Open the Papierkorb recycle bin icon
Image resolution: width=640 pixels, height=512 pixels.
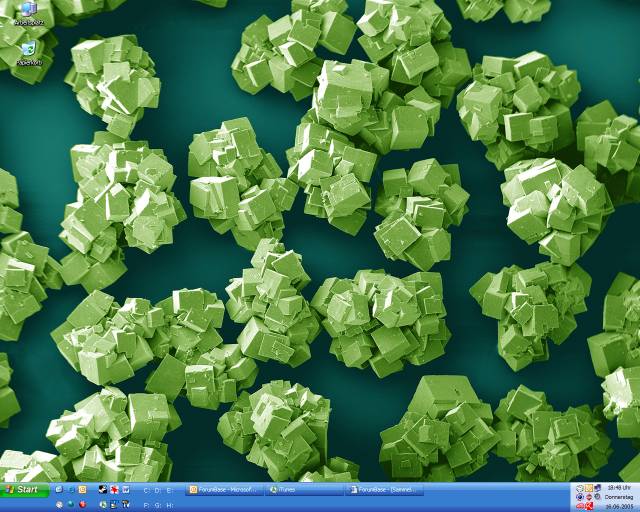[x=29, y=53]
